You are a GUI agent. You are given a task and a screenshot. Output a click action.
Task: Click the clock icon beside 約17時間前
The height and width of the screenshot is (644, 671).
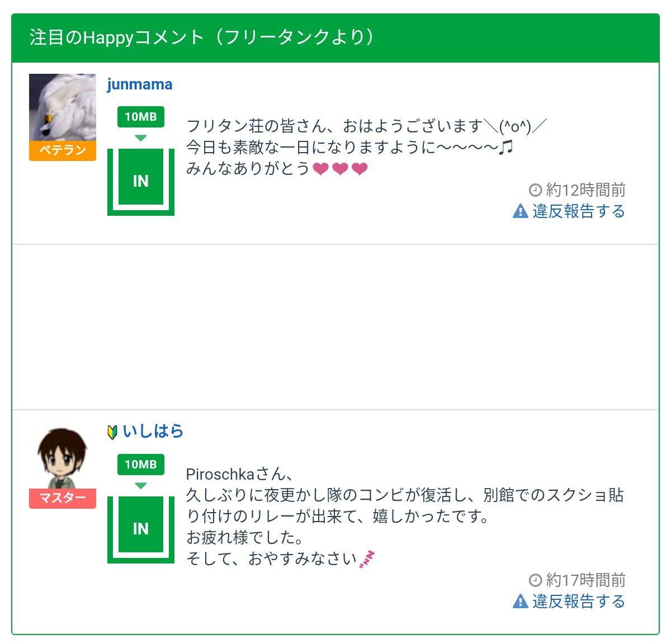[535, 580]
